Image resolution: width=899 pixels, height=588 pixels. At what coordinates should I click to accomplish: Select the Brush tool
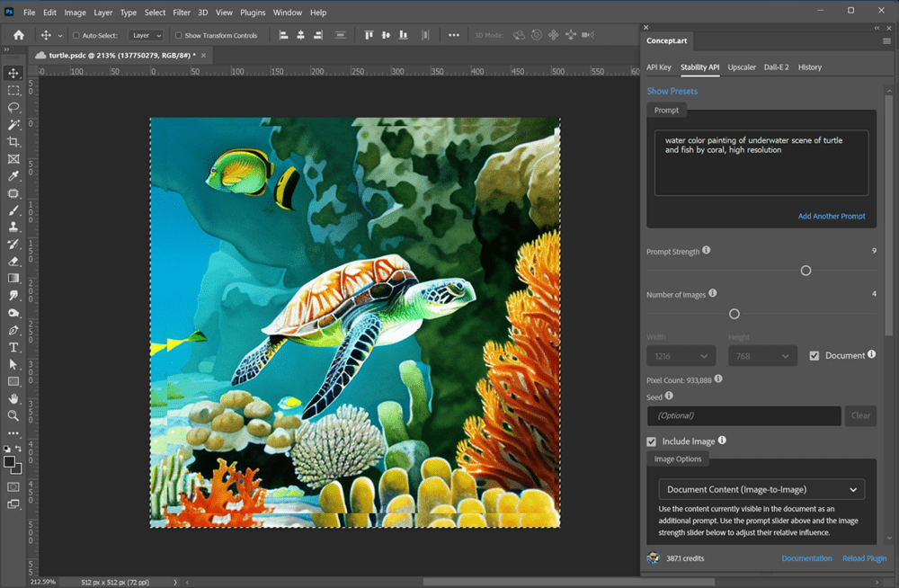pyautogui.click(x=13, y=210)
